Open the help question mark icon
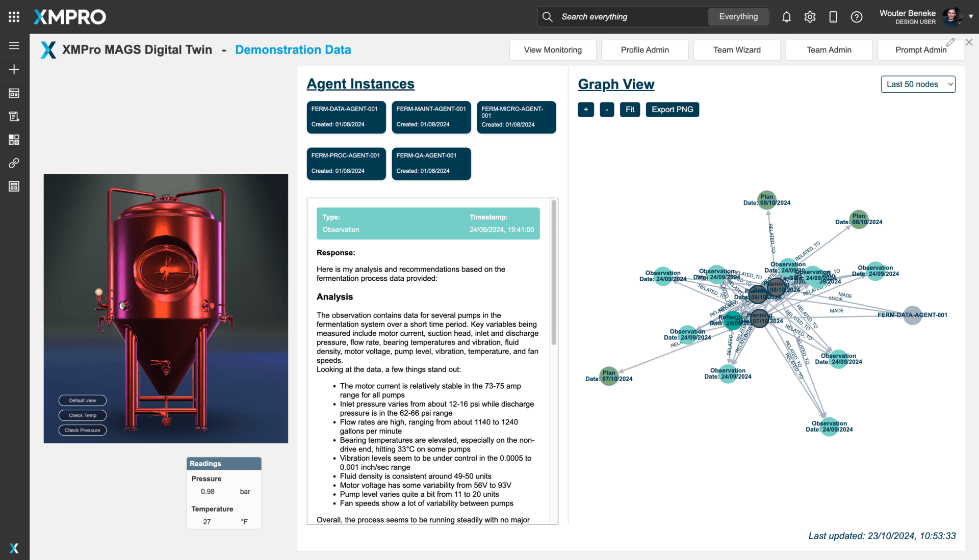979x560 pixels. [857, 17]
